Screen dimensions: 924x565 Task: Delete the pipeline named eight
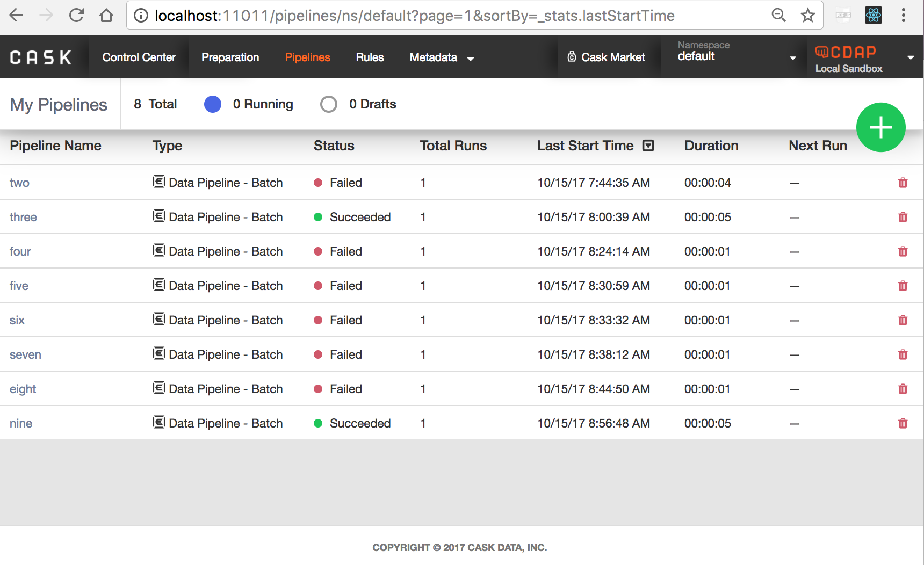tap(903, 389)
